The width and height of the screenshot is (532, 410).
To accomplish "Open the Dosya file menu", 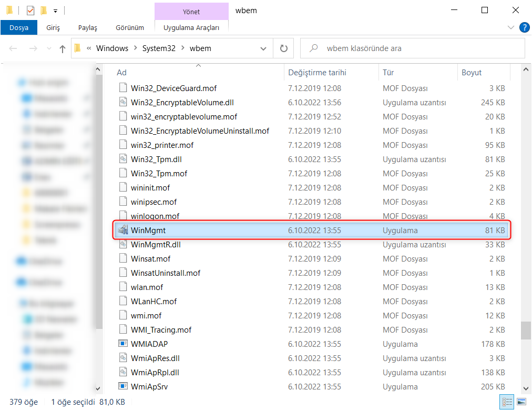I will tap(18, 27).
